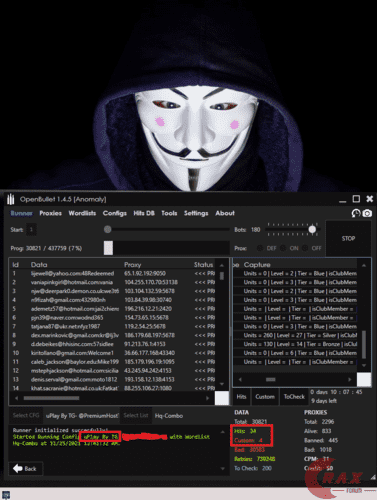Click the uPlay By TG config name

(82, 416)
